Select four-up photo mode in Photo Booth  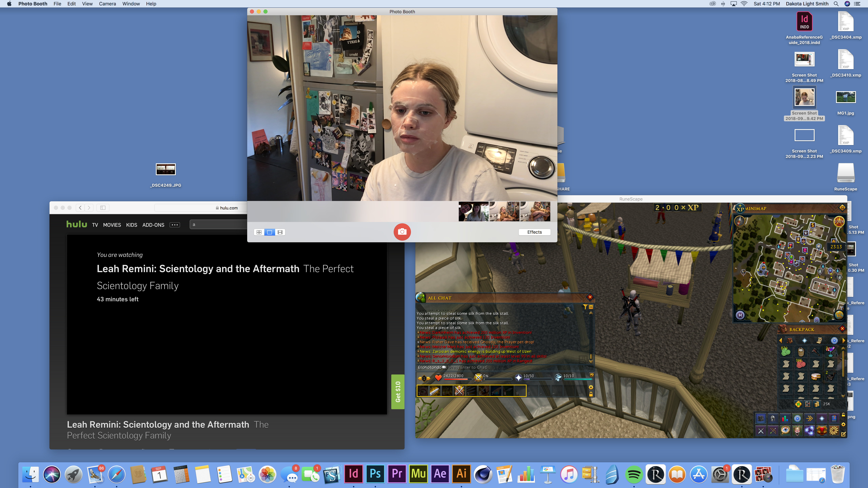click(259, 232)
